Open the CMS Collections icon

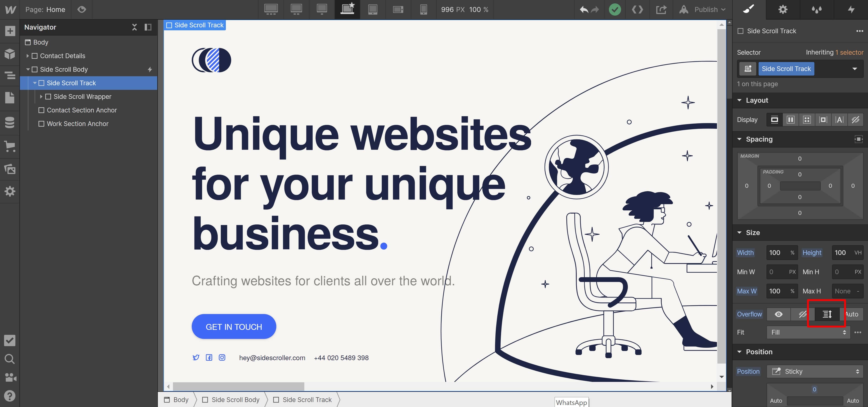tap(10, 122)
